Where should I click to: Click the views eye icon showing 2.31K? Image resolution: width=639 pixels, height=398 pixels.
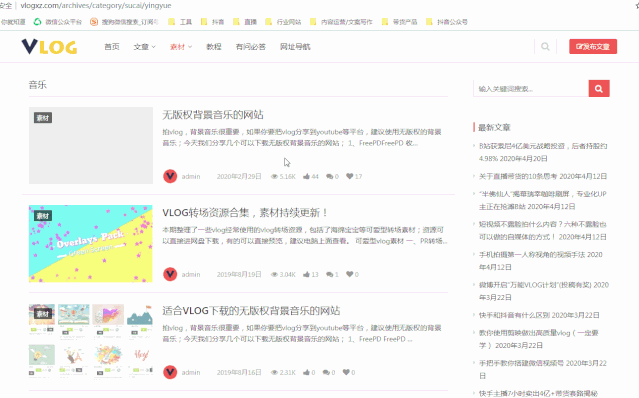[274, 372]
